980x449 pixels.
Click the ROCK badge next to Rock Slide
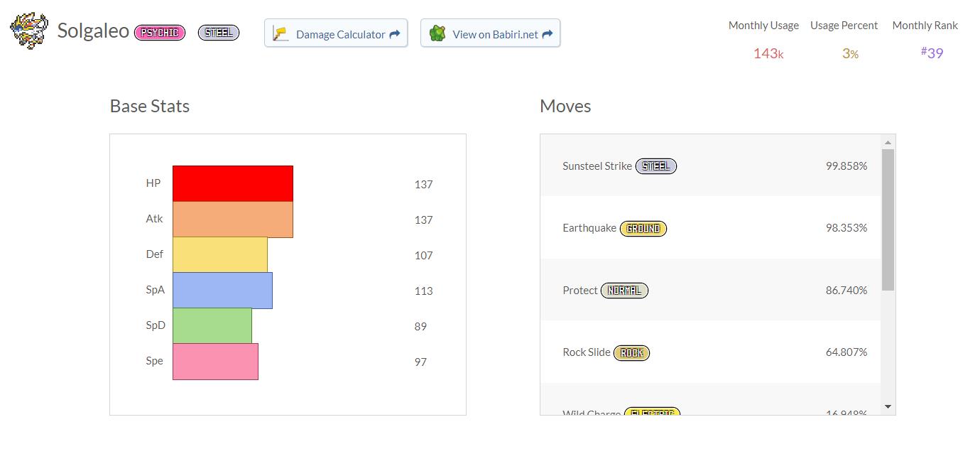(x=631, y=353)
